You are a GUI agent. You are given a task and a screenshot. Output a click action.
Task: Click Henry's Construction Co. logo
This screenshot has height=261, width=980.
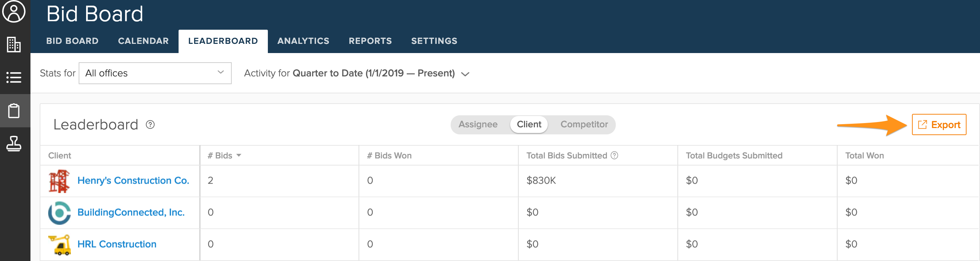click(x=60, y=181)
